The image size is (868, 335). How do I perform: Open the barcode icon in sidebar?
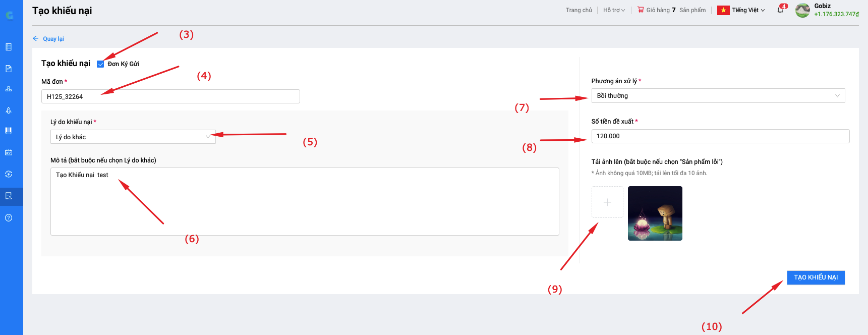pyautogui.click(x=9, y=130)
